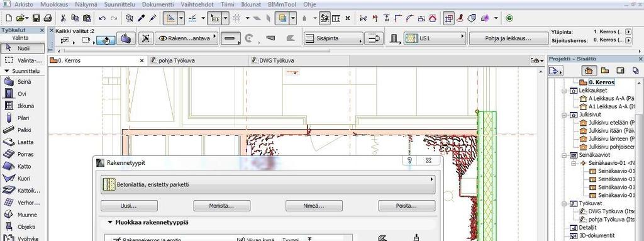Open the Muokkaus menu
This screenshot has width=644, height=241.
coord(55,4)
